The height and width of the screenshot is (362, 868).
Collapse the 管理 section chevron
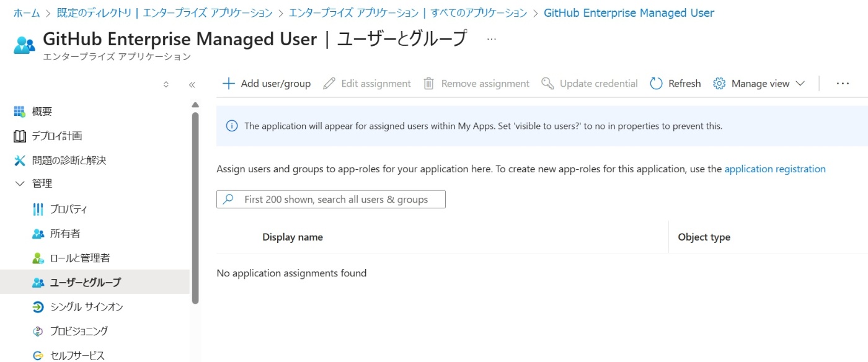tap(19, 184)
